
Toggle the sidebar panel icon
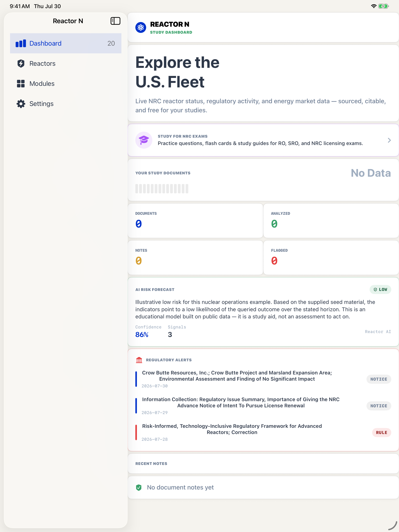[x=115, y=21]
